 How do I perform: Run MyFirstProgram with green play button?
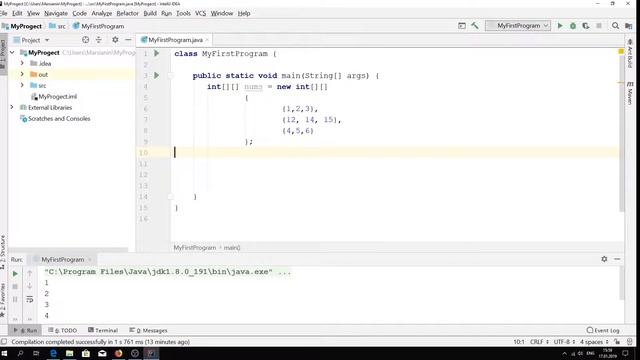pyautogui.click(x=560, y=26)
